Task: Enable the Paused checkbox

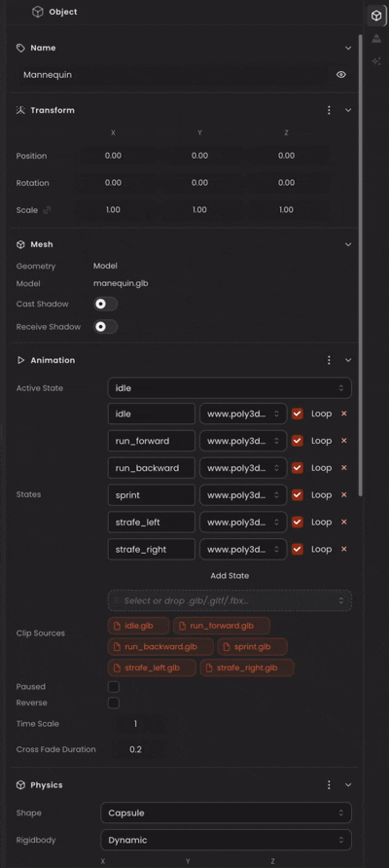Action: [x=114, y=686]
